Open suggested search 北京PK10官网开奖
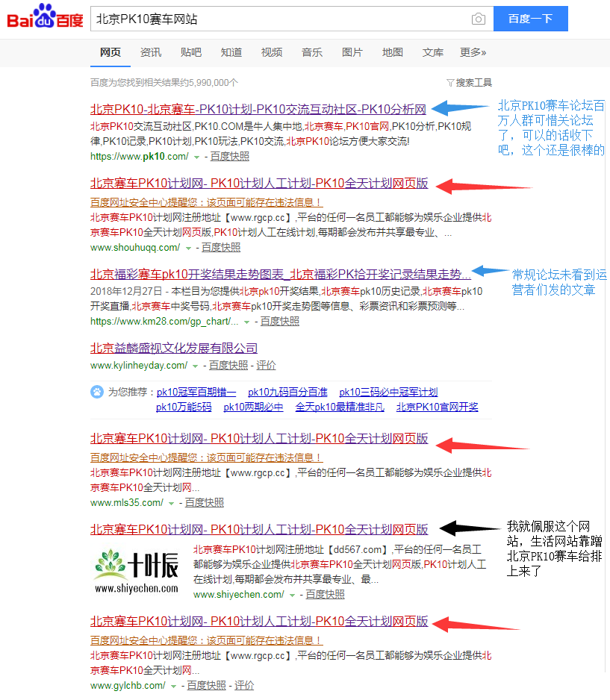Screen dimensions: 610x700 coord(438,407)
